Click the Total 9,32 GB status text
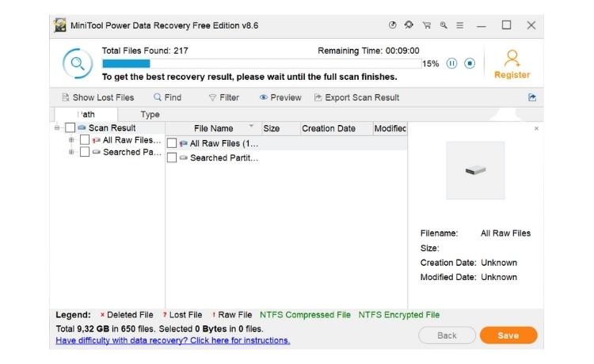This screenshot has width=594, height=364. click(x=159, y=329)
